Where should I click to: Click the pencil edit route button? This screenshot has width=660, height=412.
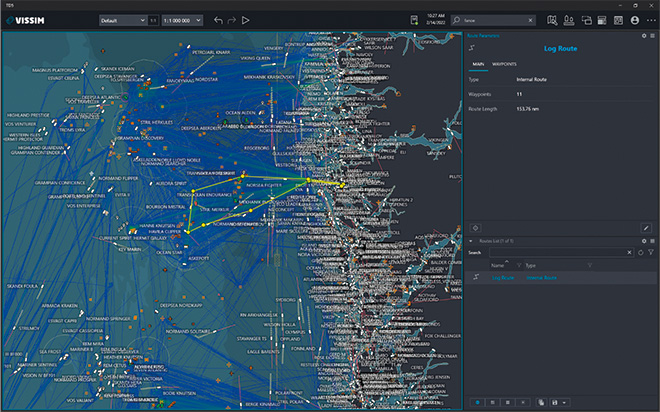click(646, 228)
